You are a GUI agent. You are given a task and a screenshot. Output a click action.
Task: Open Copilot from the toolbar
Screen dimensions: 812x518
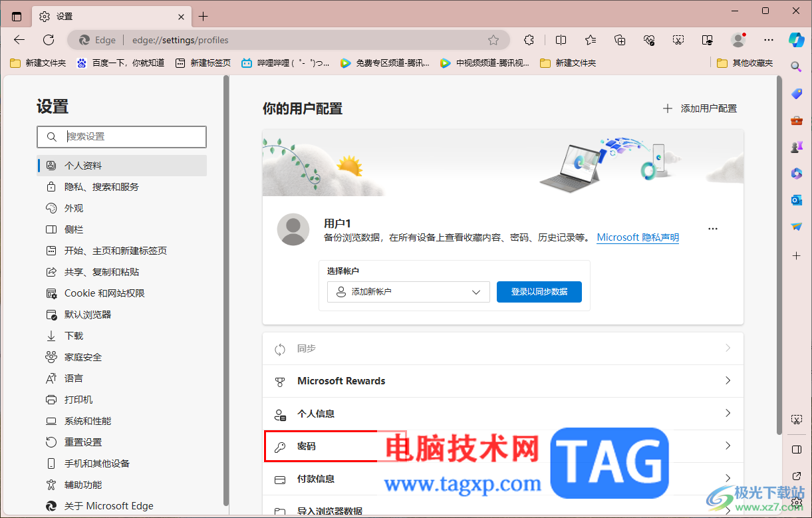[796, 39]
